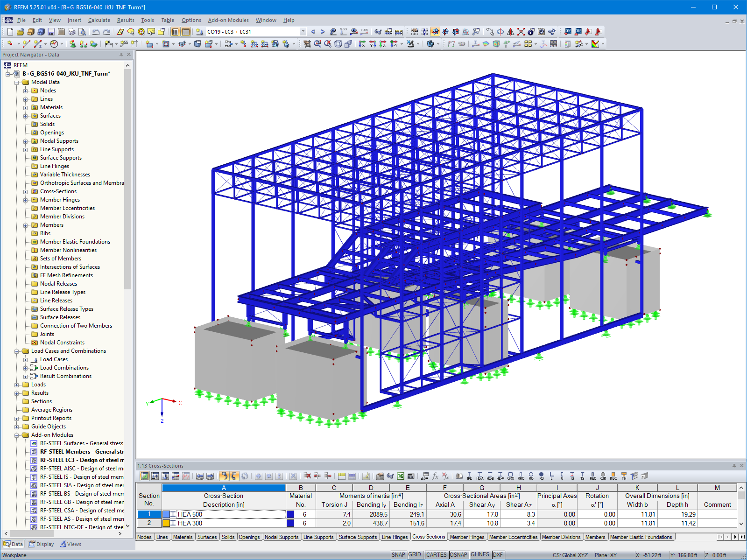Enable OSNAP in the status bar
The width and height of the screenshot is (747, 560).
coord(459,554)
